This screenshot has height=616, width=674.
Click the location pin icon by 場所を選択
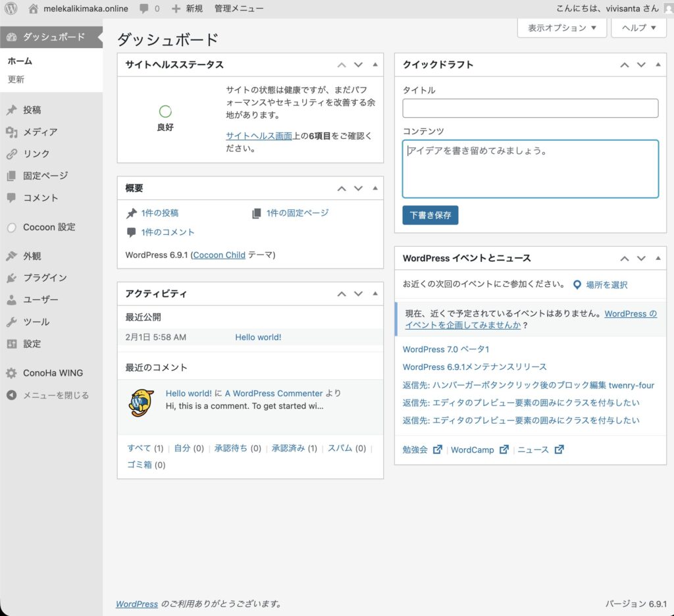pos(577,285)
